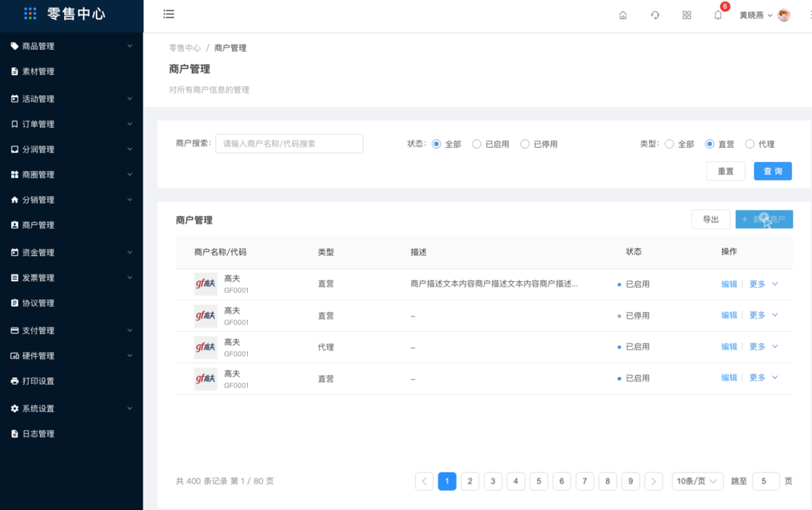Click the 跳至 page number input
This screenshot has width=812, height=510.
766,481
